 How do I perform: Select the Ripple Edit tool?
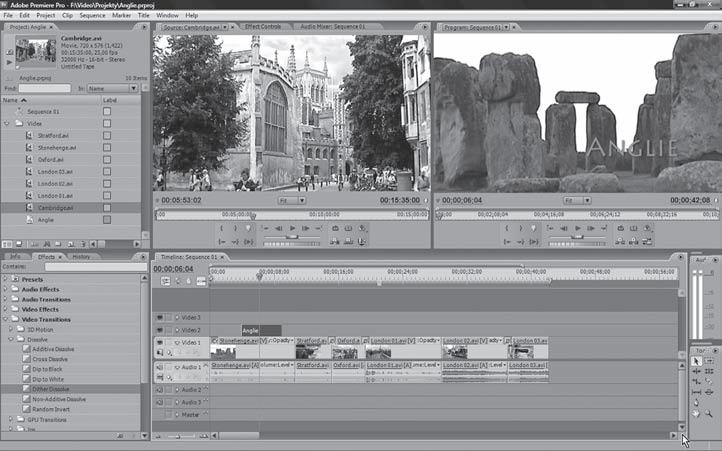(696, 371)
